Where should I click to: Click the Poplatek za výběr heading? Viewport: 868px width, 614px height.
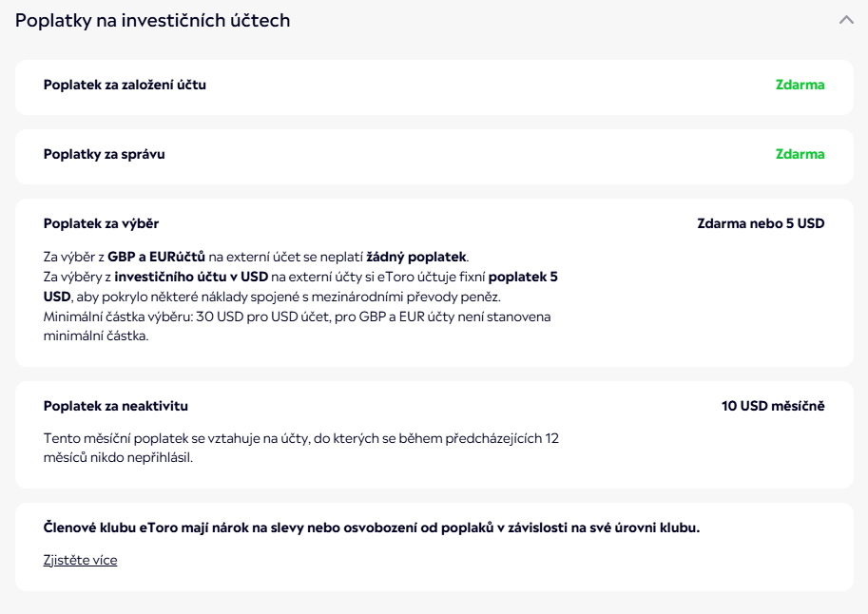[101, 223]
